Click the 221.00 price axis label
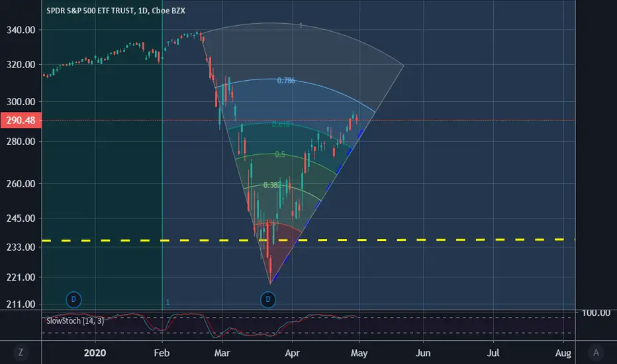The image size is (617, 364). pyautogui.click(x=21, y=277)
